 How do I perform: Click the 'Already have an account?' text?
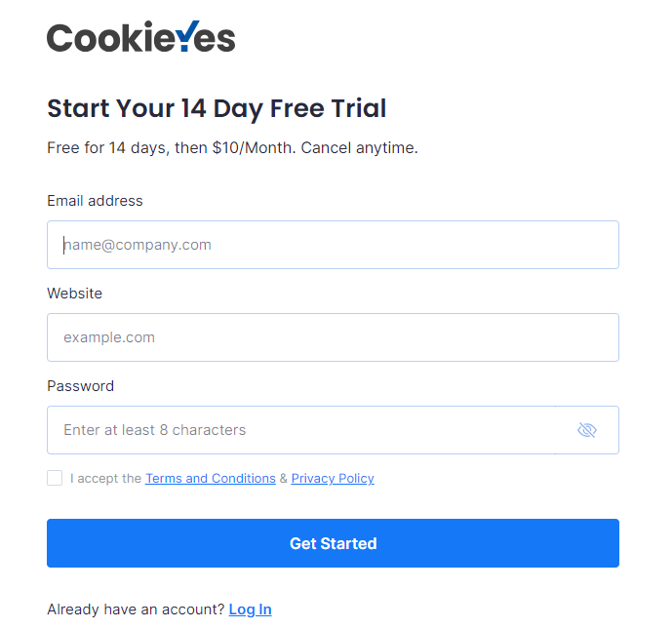136,609
